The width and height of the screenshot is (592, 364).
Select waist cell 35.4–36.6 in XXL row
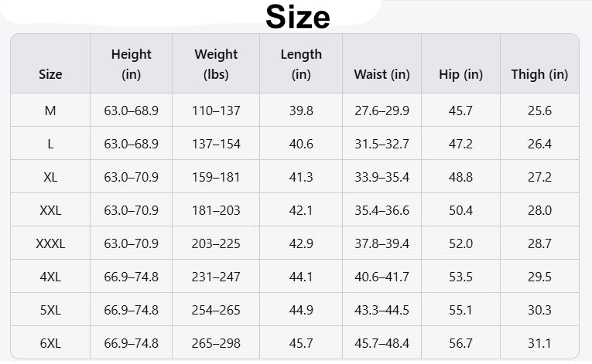pyautogui.click(x=382, y=210)
